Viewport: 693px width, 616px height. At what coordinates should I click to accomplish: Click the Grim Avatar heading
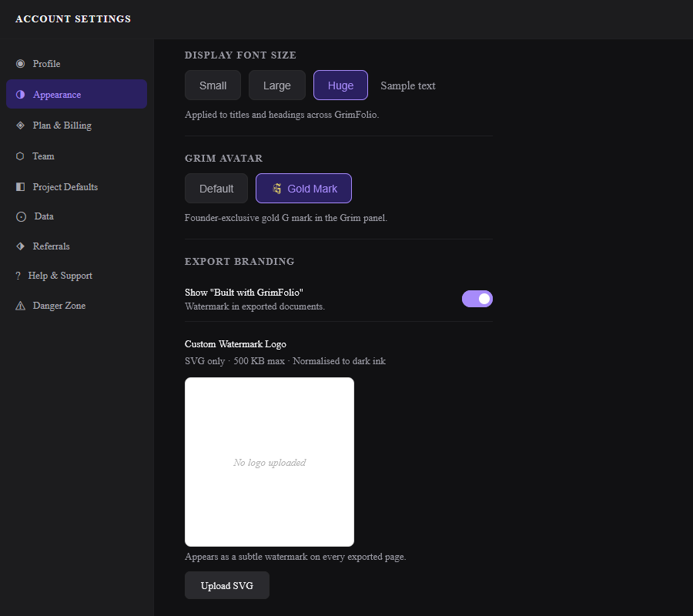click(x=223, y=158)
